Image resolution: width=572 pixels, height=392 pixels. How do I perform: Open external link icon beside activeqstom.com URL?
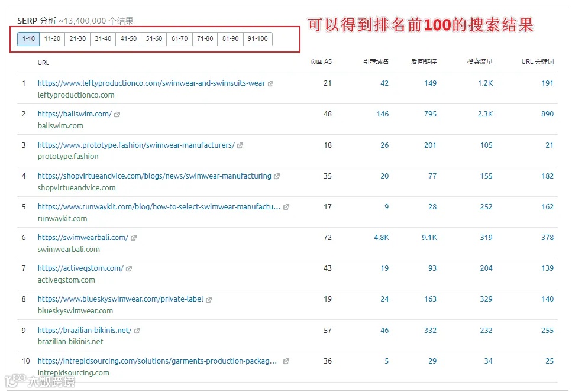[129, 269]
